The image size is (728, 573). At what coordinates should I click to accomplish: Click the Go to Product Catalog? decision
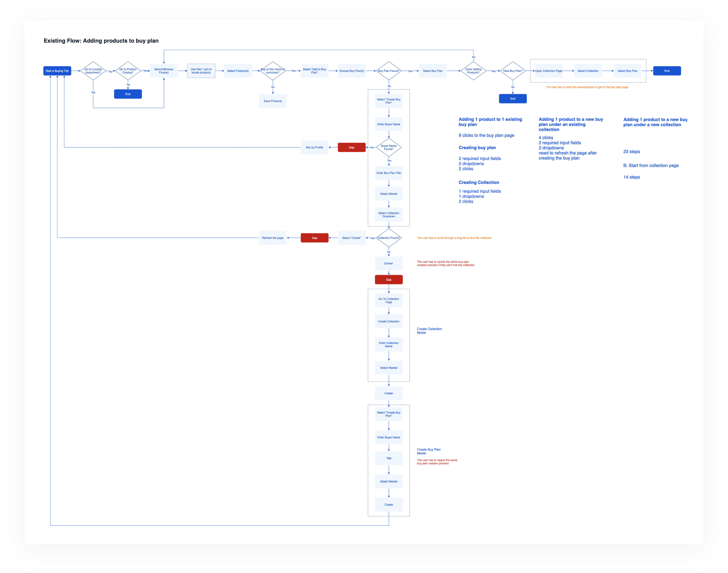128,71
